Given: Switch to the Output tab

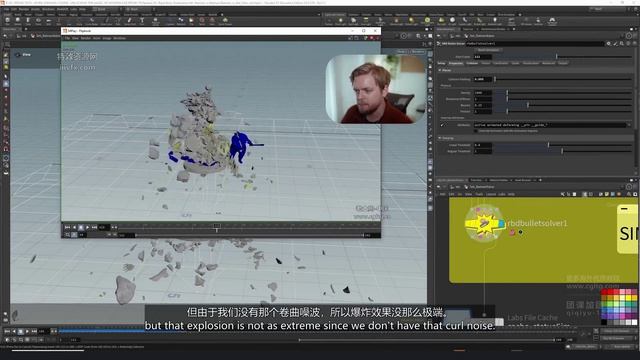Looking at the screenshot, I should click(562, 63).
